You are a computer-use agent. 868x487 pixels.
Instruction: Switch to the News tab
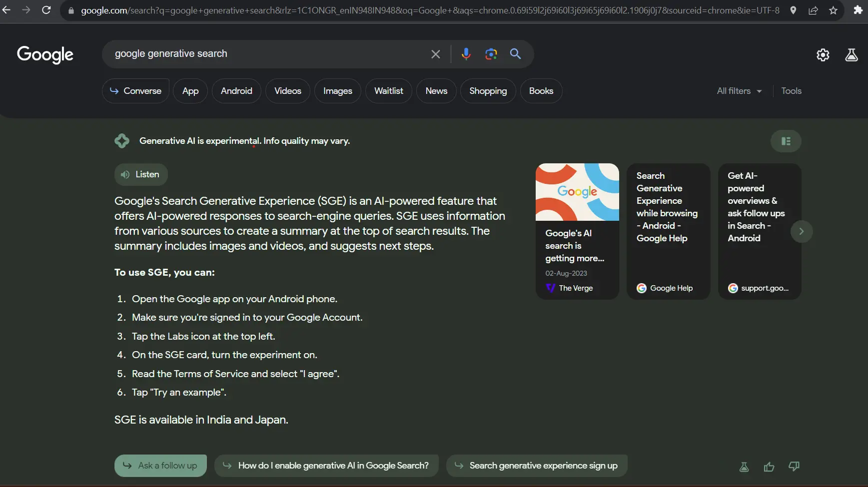(x=436, y=90)
